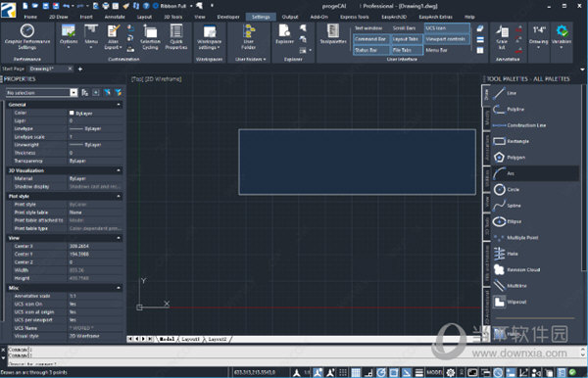Image resolution: width=588 pixels, height=378 pixels.
Task: Switch to the Layout1 tab
Action: point(190,339)
